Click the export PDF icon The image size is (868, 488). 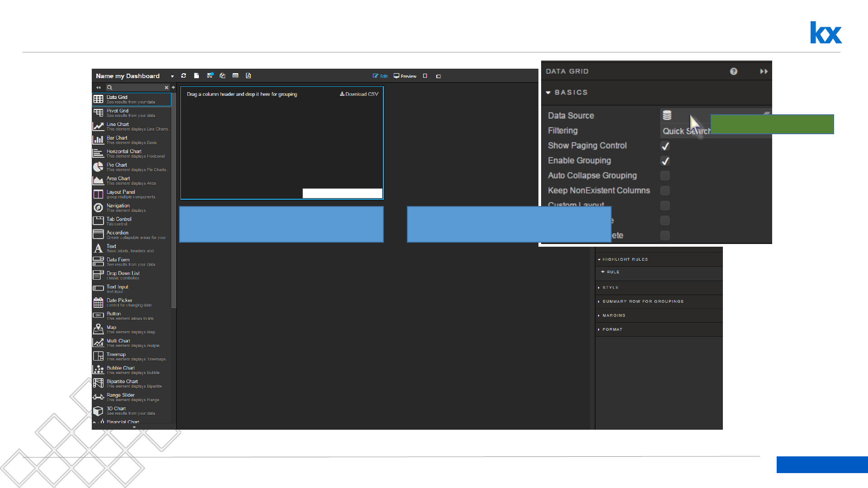point(248,76)
